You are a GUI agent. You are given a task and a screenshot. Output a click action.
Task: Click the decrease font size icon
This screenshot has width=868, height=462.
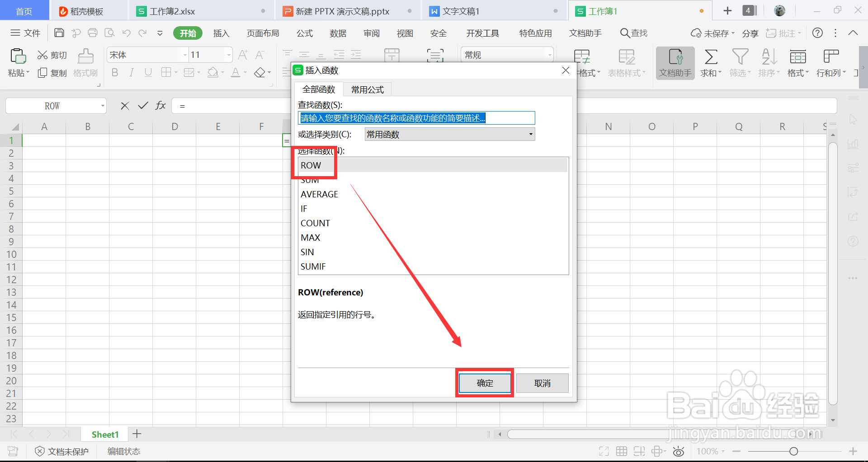pos(259,55)
